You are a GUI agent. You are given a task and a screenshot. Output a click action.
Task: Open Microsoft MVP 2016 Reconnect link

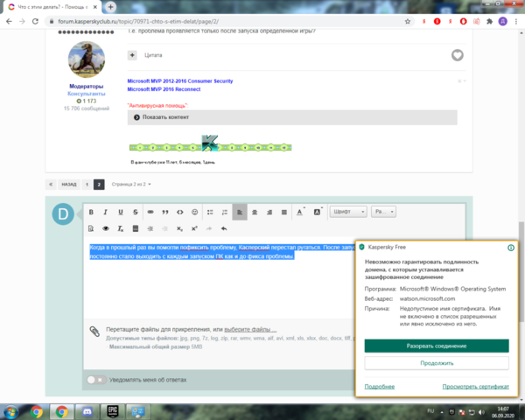[x=164, y=89]
